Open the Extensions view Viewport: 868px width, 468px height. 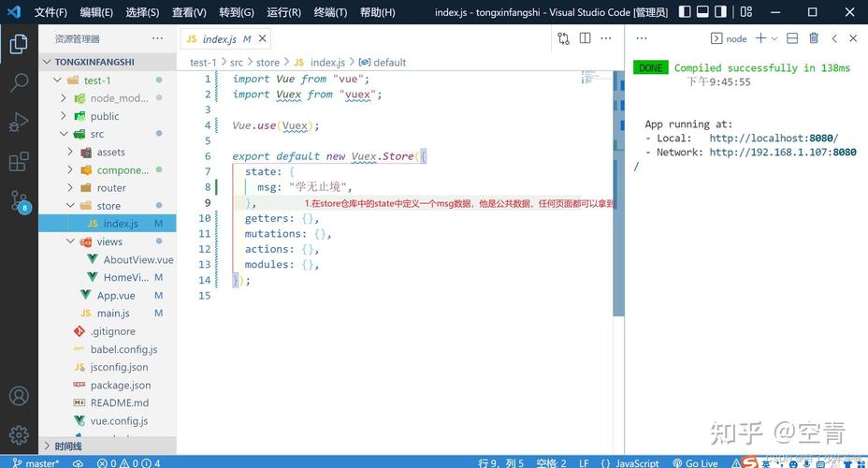19,162
